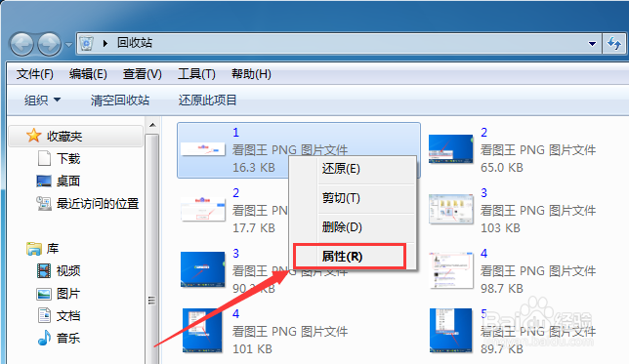Select the blue desktop thumbnail of left file 3
The image size is (629, 364).
(x=202, y=269)
